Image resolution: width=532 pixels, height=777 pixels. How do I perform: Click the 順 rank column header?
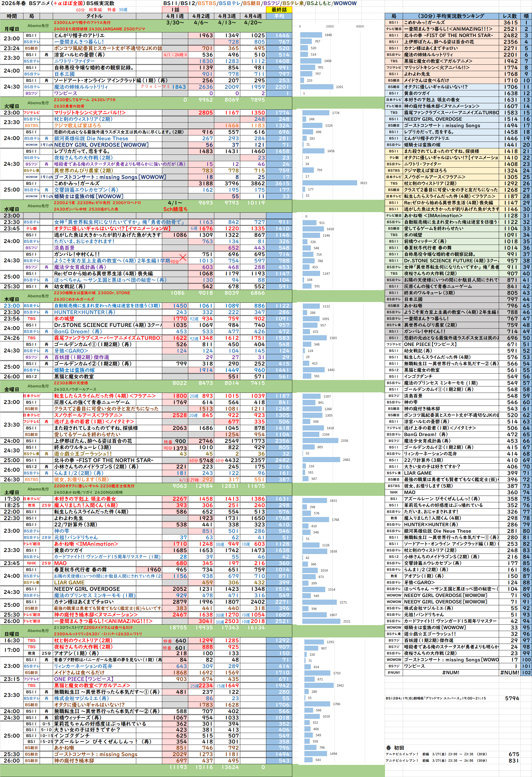click(526, 16)
